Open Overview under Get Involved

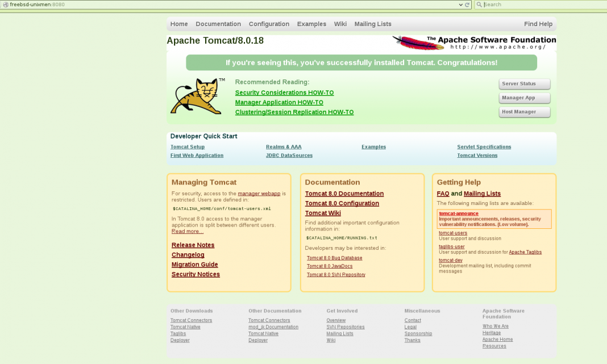pyautogui.click(x=336, y=320)
